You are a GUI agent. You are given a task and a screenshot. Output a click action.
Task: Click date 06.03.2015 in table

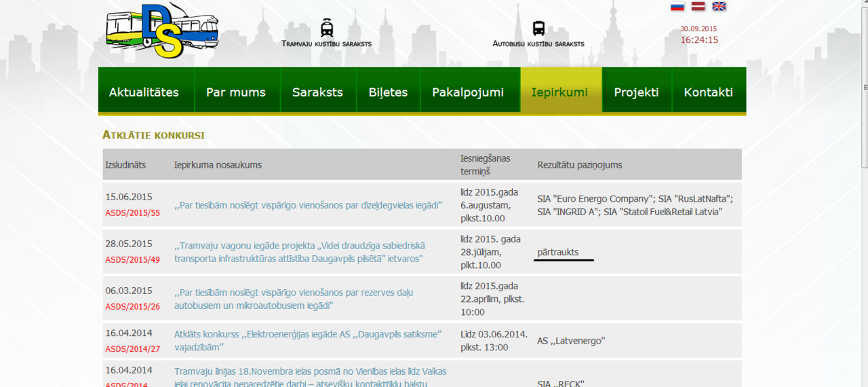pos(129,291)
